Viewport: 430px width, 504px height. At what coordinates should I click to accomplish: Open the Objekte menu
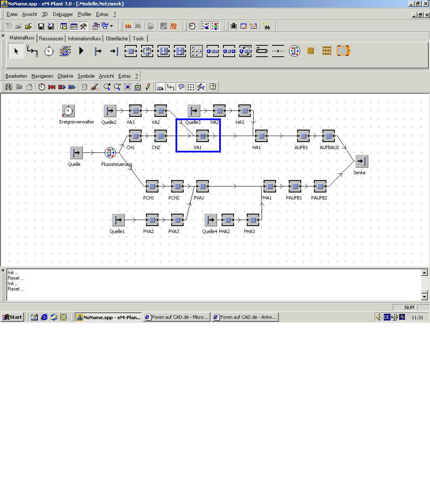click(65, 76)
